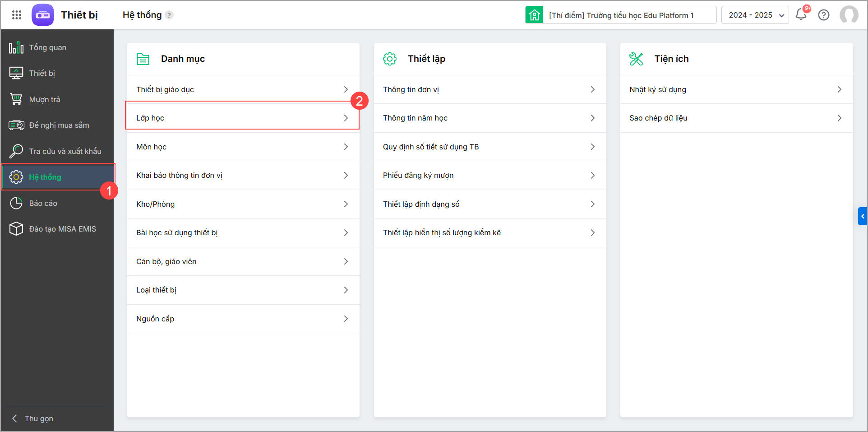Select Hệ thống in the sidebar
Viewport: 868px width, 432px height.
pyautogui.click(x=45, y=177)
